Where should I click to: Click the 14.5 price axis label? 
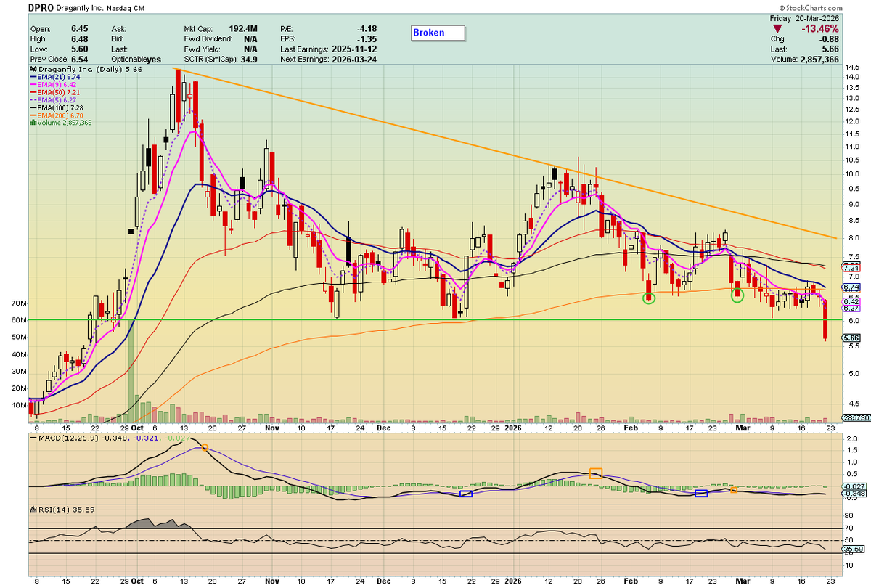tap(851, 67)
